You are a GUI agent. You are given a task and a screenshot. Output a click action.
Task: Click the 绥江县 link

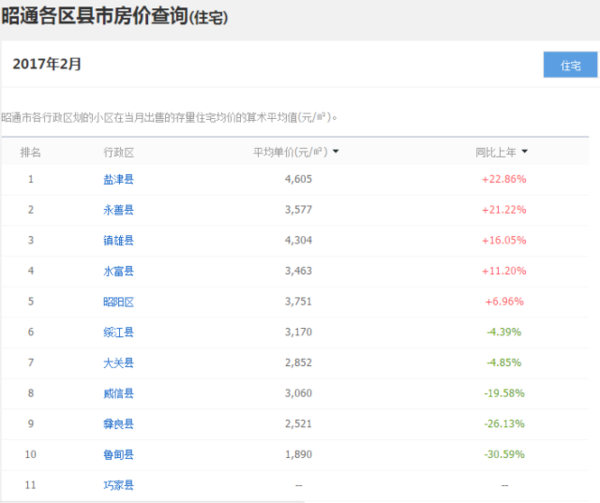coord(118,332)
